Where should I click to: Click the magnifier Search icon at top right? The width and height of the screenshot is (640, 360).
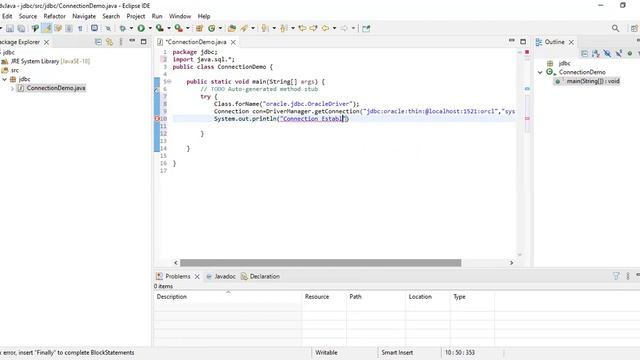[x=616, y=28]
